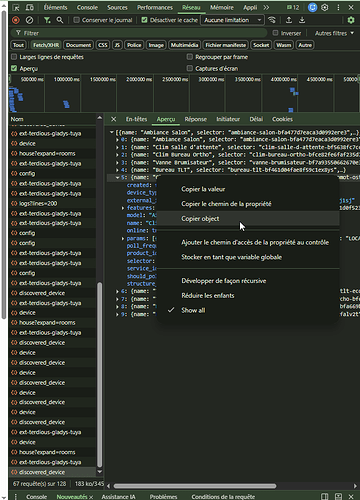Enable Regrouper par frame
Screen dimensions: 360x500
tap(190, 57)
